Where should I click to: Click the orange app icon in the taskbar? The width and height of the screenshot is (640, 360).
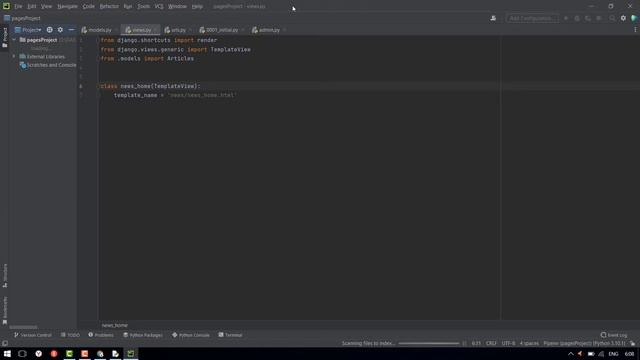pos(84,353)
